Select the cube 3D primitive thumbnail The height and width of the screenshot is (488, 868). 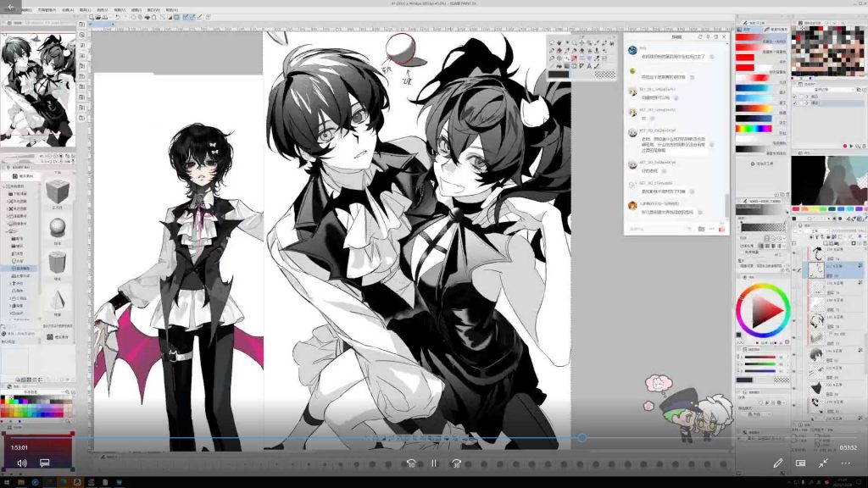(58, 190)
